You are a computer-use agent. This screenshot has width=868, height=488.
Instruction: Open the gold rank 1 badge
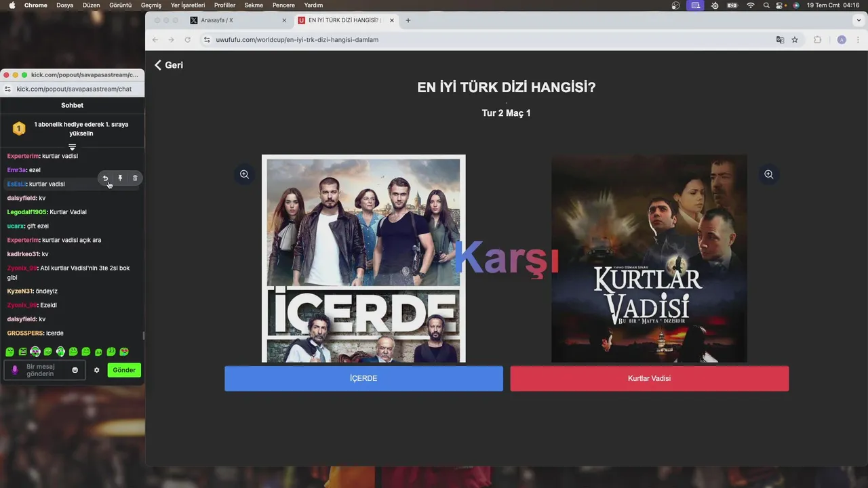[19, 128]
